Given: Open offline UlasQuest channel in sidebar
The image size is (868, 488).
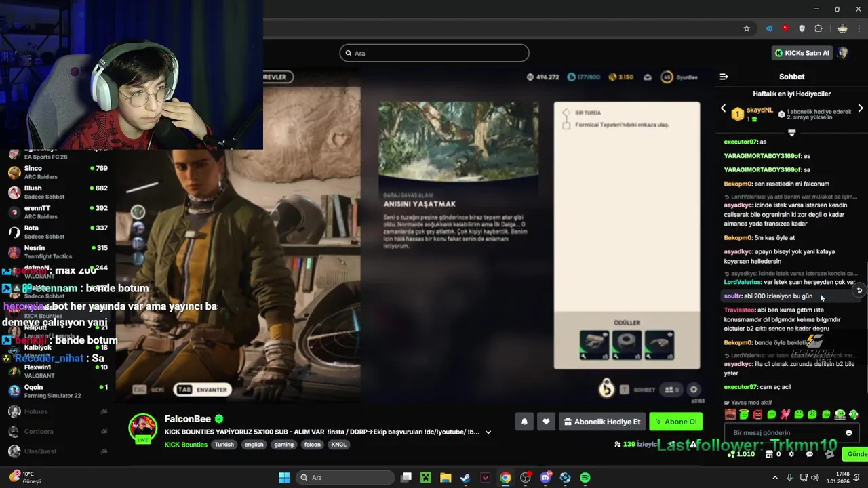Looking at the screenshot, I should click(x=58, y=451).
